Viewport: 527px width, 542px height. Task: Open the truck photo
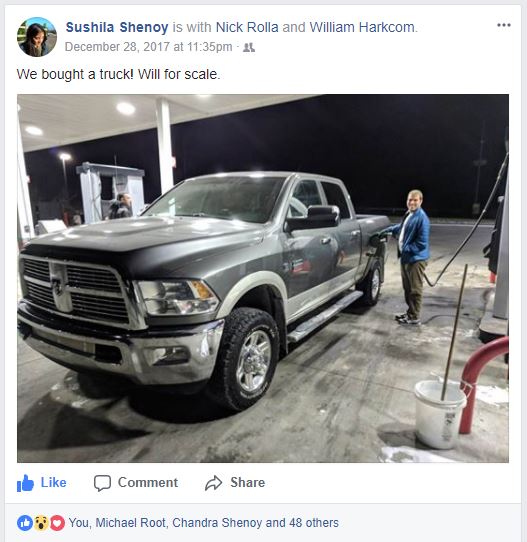(263, 278)
